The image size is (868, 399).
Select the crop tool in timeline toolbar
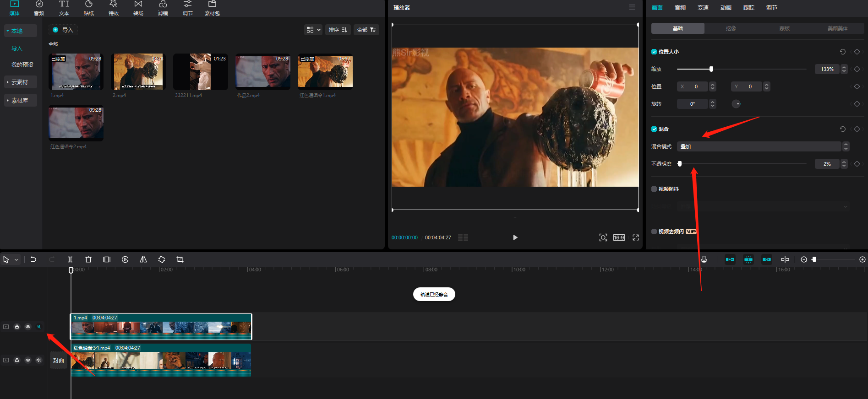pos(180,259)
